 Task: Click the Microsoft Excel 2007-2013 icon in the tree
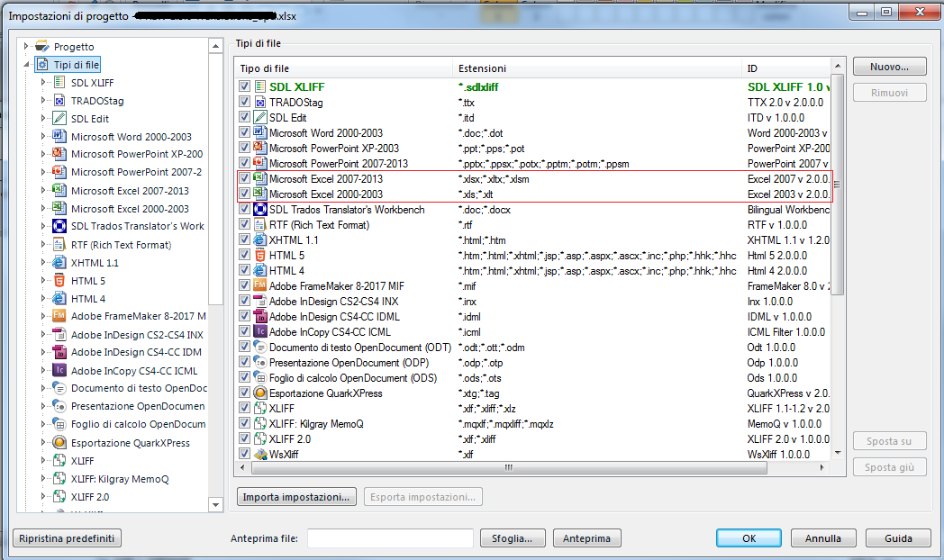click(59, 190)
